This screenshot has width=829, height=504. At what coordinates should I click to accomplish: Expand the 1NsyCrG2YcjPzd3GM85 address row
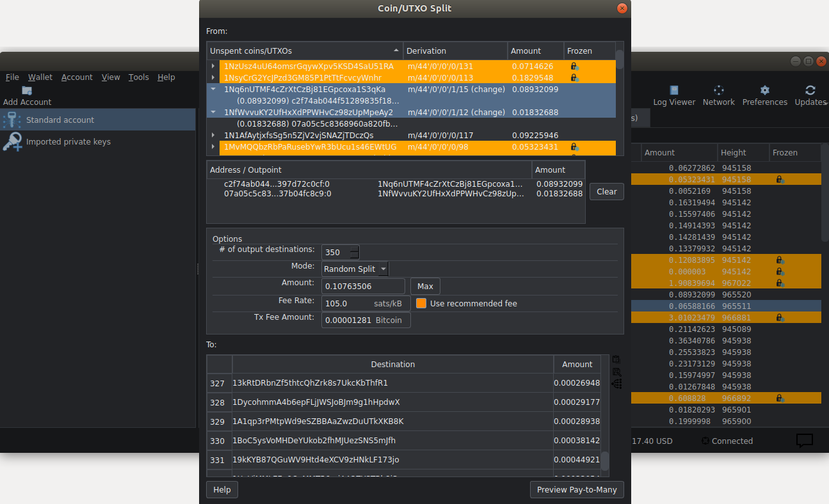pos(213,77)
